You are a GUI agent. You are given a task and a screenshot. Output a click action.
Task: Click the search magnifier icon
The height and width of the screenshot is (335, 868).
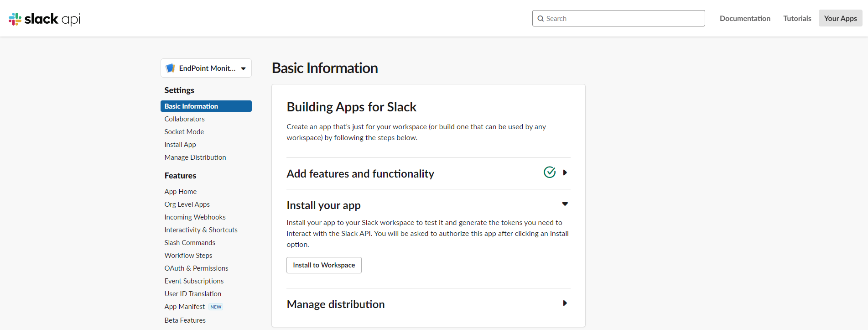tap(541, 19)
